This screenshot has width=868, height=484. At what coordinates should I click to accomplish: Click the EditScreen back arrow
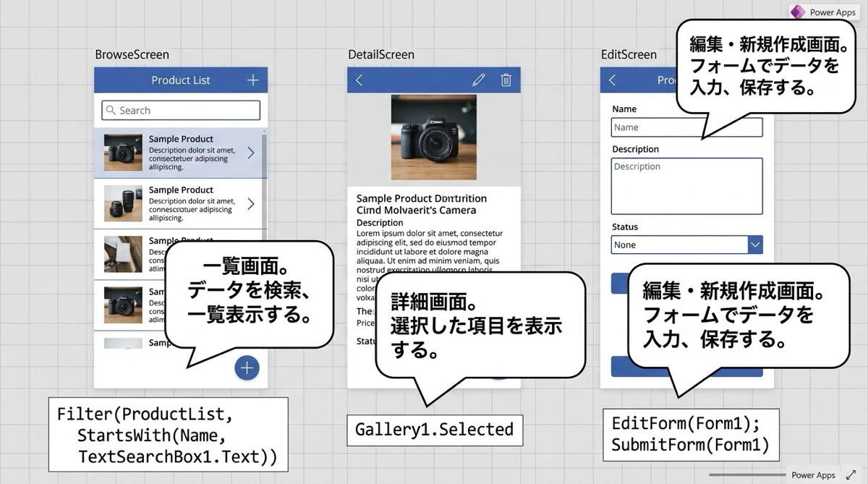pos(613,80)
